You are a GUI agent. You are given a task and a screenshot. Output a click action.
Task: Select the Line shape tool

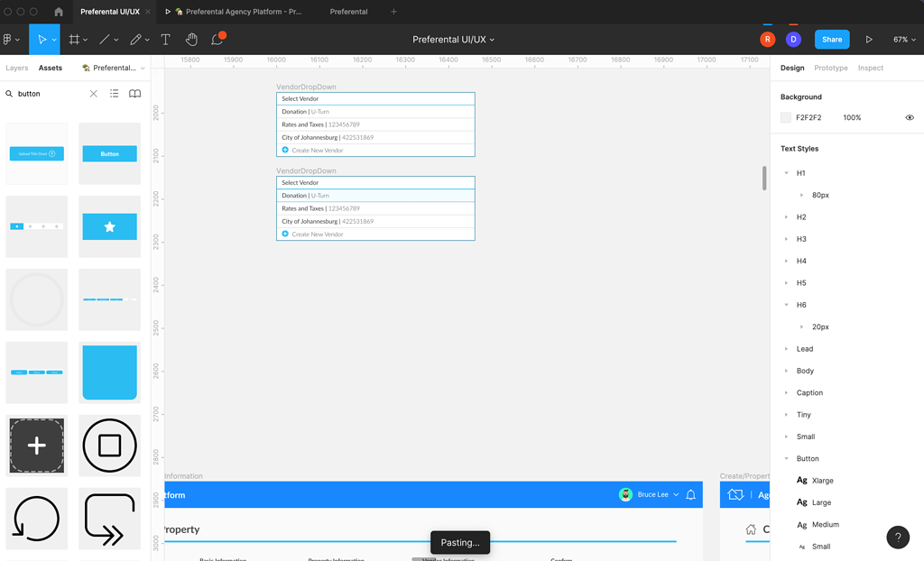click(105, 40)
